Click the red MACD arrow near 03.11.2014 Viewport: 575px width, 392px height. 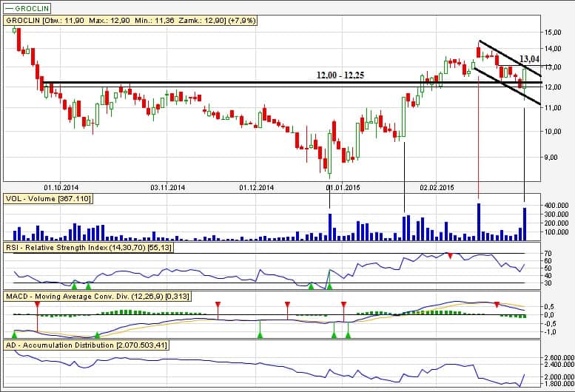pos(218,304)
